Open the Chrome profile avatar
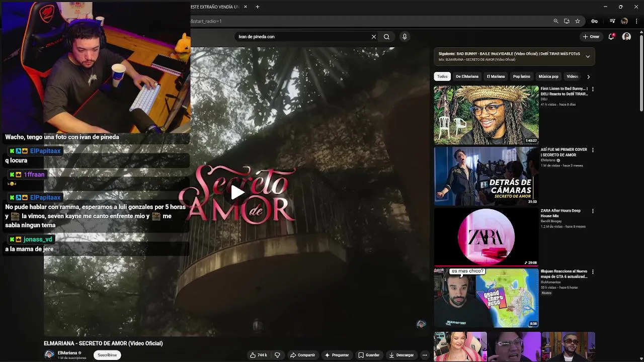 624,21
